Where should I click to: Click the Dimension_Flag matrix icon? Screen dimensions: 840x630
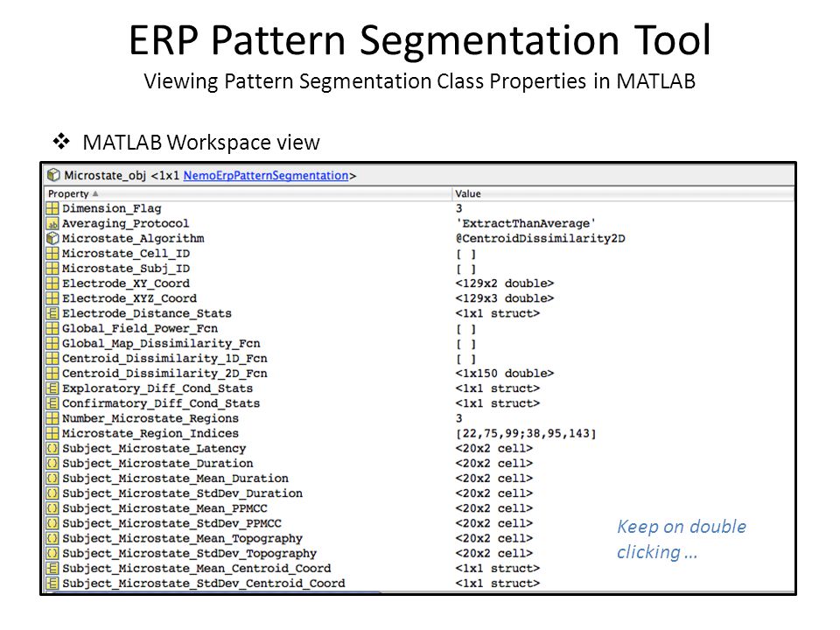click(x=52, y=208)
